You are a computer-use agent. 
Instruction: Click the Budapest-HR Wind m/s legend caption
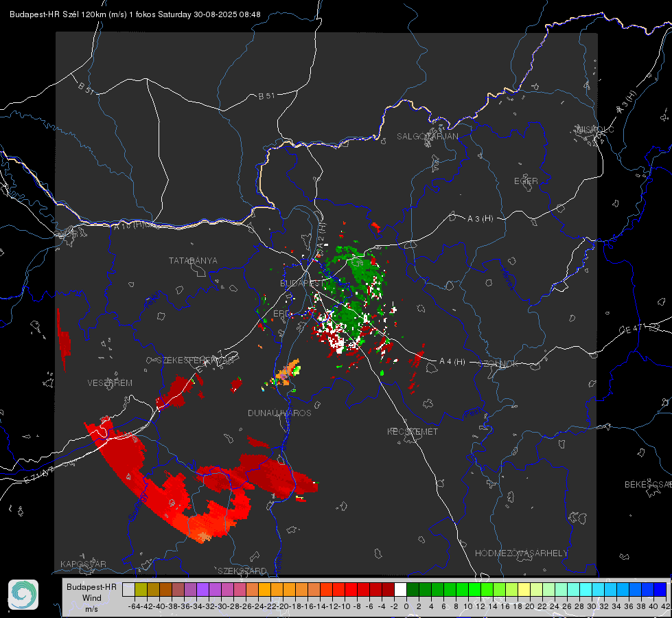[x=92, y=598]
